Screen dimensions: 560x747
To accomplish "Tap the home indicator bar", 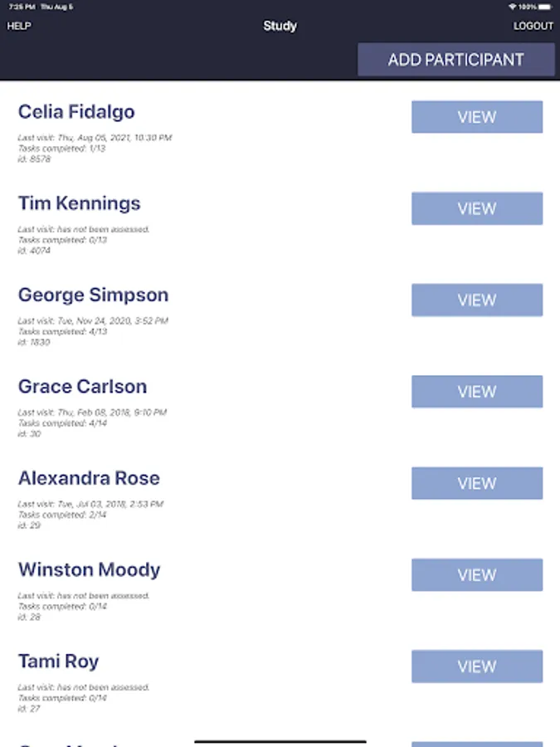I will [280, 741].
